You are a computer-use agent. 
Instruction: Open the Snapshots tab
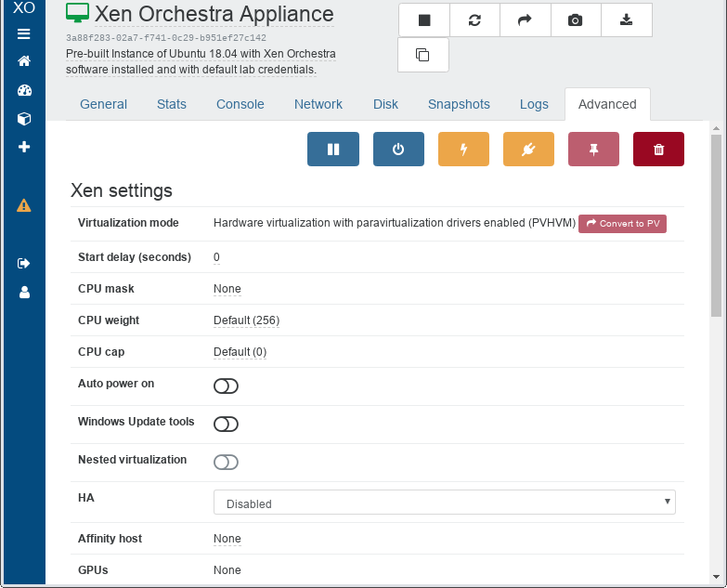coord(459,104)
